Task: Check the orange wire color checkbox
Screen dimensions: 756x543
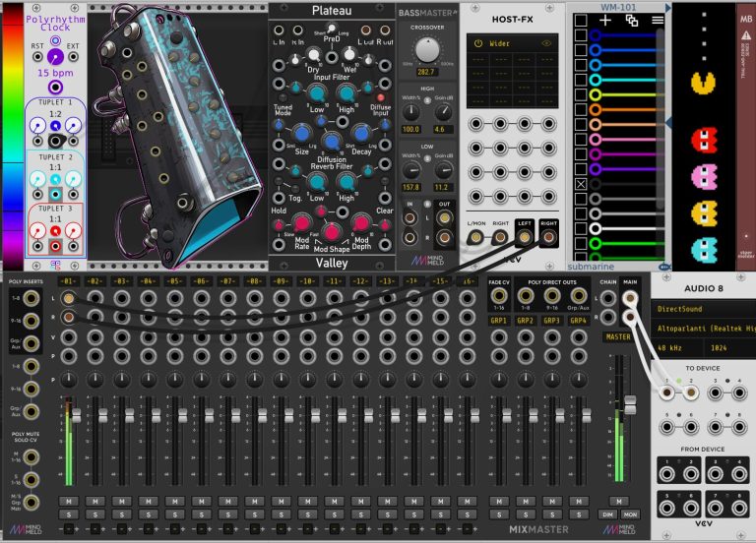Action: click(x=581, y=109)
